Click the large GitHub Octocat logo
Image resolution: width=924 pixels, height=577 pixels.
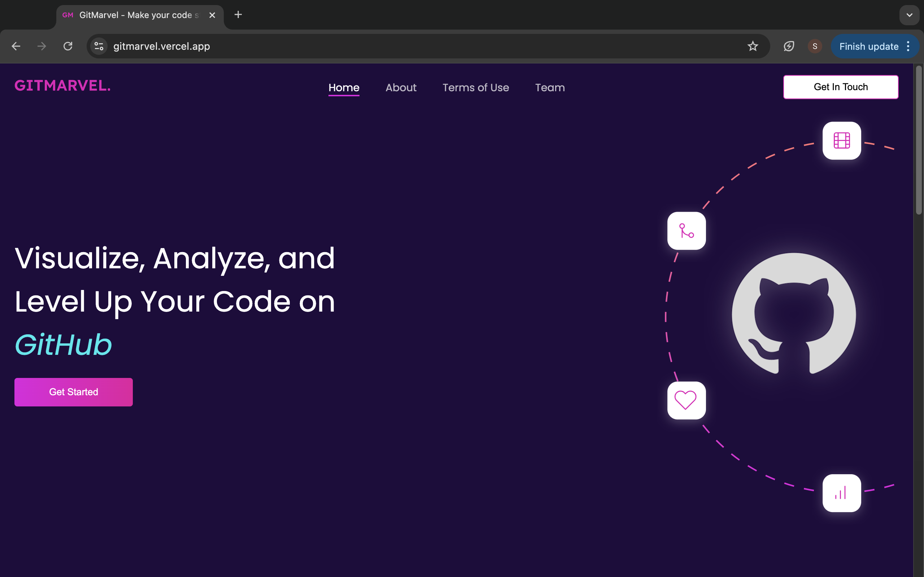(x=793, y=314)
